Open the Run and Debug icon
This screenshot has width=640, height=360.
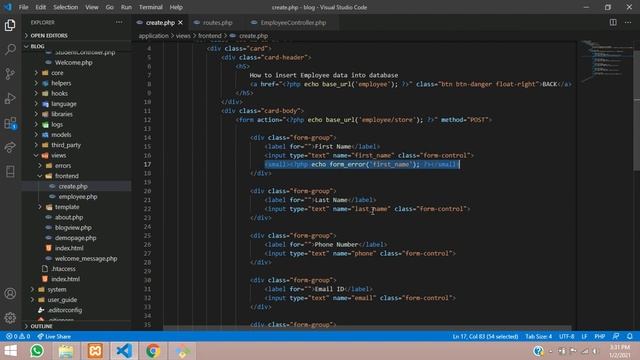click(x=10, y=98)
